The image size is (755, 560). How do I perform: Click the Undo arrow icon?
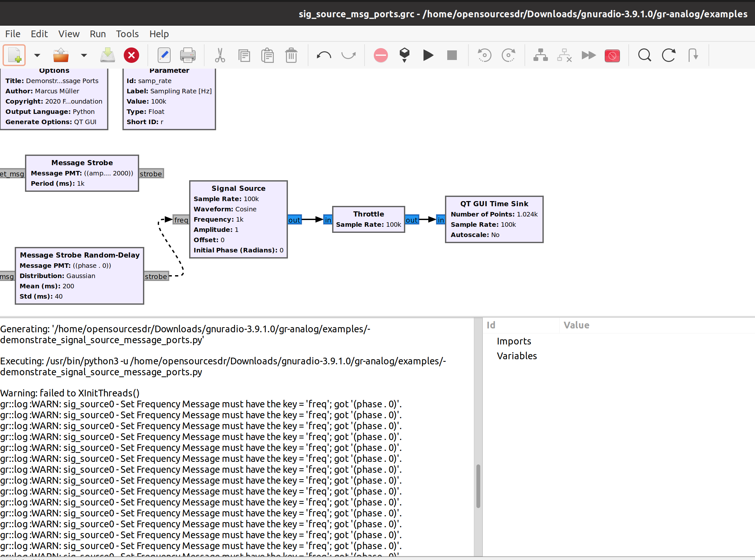(323, 55)
